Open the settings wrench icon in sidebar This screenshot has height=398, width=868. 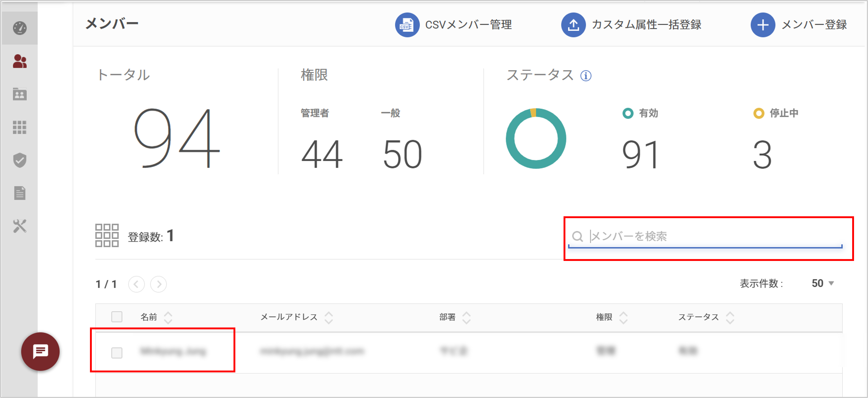click(19, 226)
